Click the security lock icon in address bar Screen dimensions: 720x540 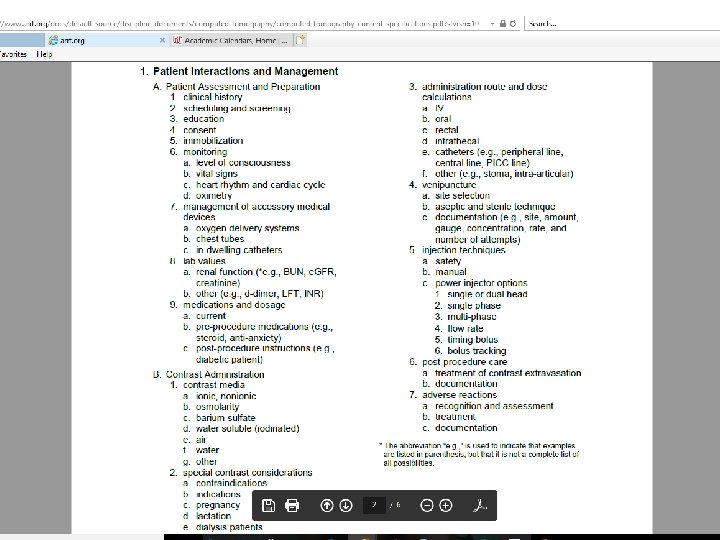[503, 23]
